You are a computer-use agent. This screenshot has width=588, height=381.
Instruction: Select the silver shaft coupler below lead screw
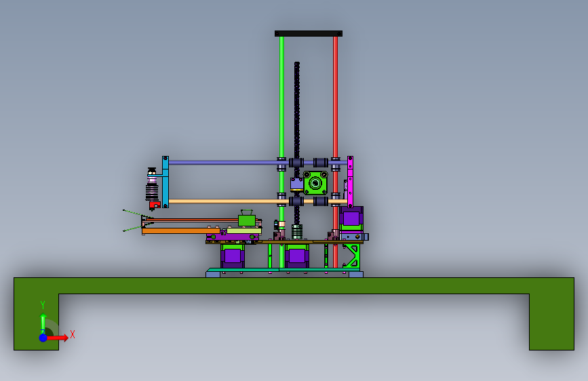pos(297,231)
